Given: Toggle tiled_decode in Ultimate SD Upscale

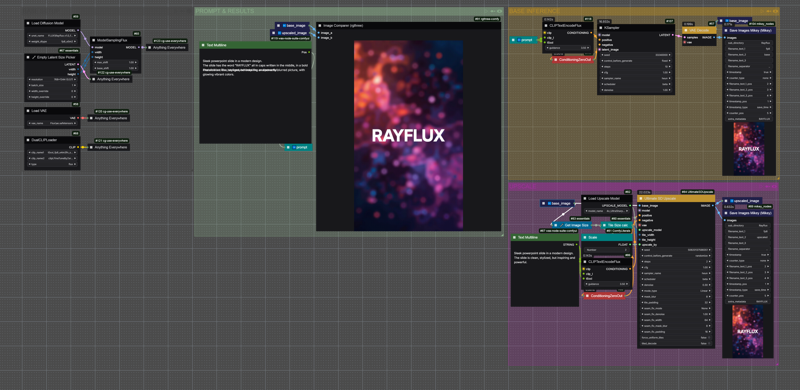Looking at the screenshot, I should [676, 344].
